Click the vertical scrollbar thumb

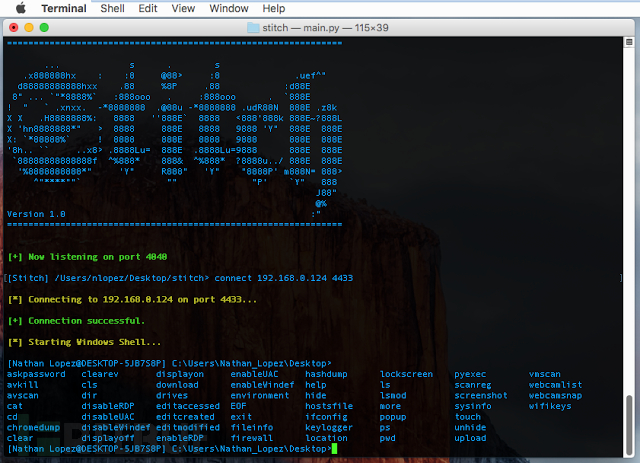pyautogui.click(x=629, y=425)
